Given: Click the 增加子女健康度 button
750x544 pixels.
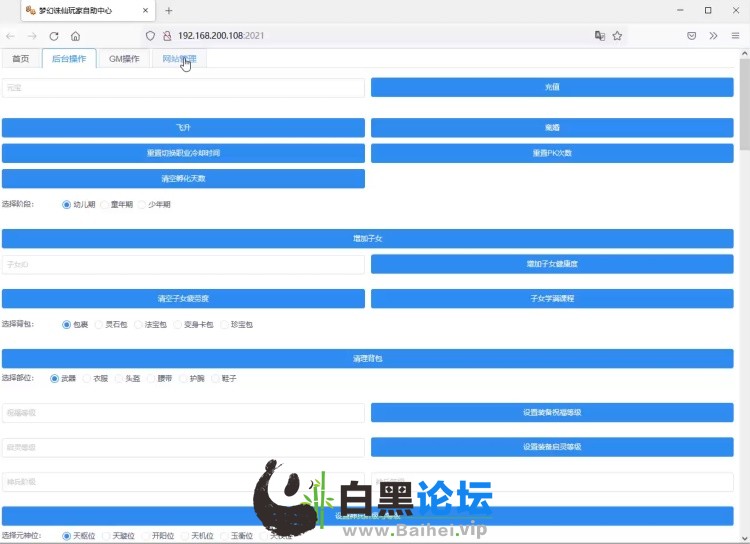Looking at the screenshot, I should [552, 264].
